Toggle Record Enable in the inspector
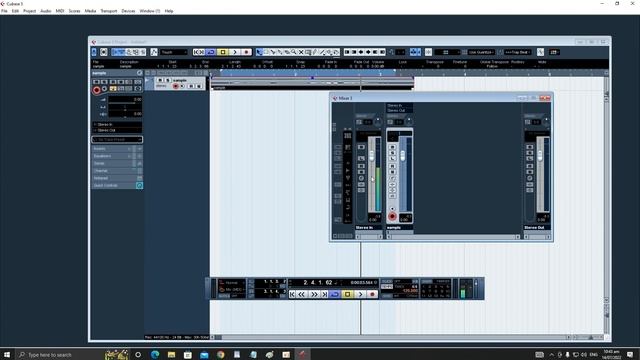The height and width of the screenshot is (360, 640). [96, 90]
